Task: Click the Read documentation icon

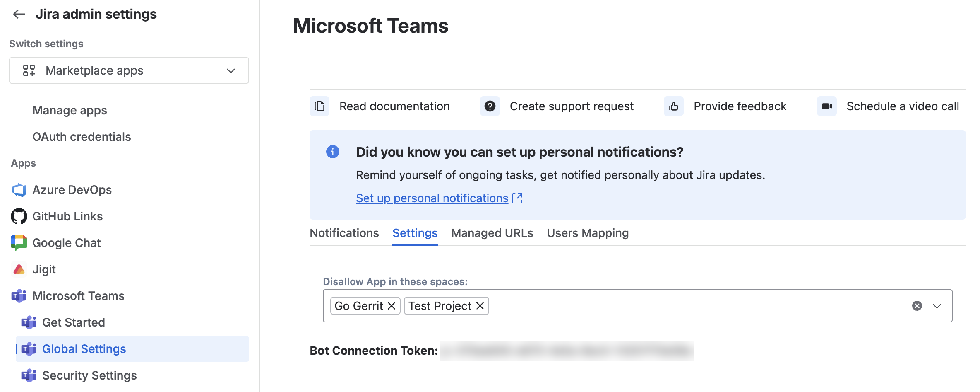Action: 319,106
